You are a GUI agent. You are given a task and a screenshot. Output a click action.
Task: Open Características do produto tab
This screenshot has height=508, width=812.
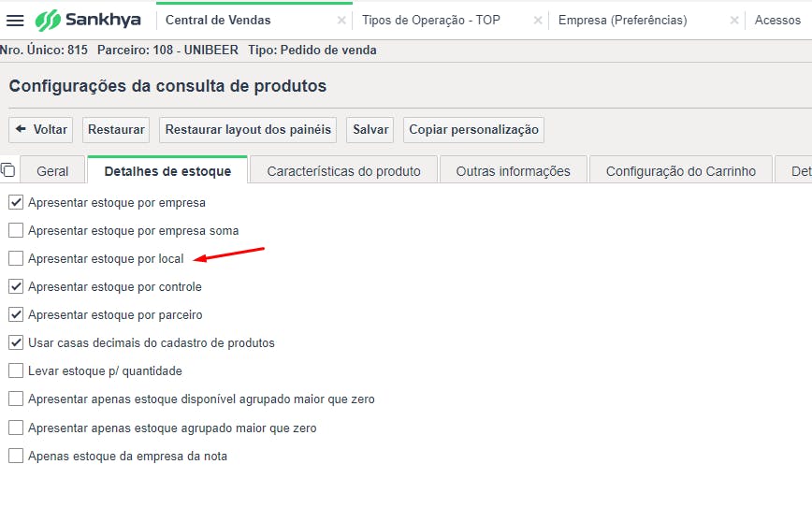[343, 171]
